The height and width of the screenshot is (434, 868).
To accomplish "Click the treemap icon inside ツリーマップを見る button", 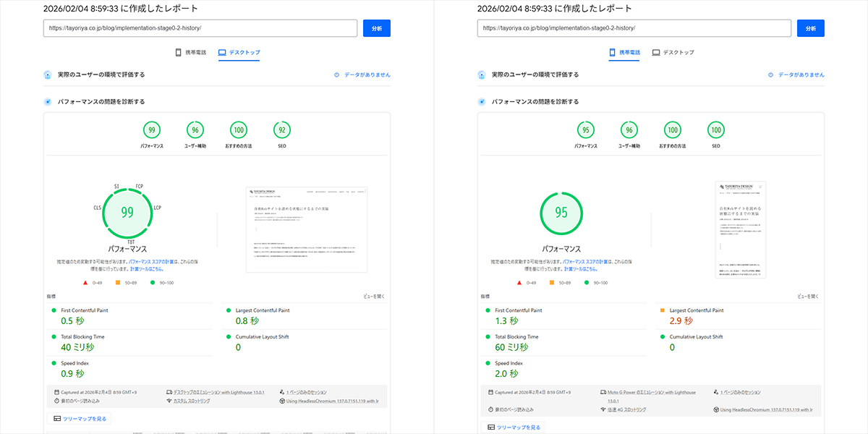I will pos(56,419).
